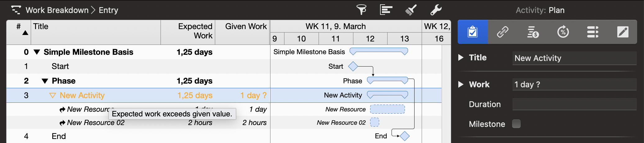Open the notes pencil inspector icon
Screen dimensions: 644x143
click(x=623, y=32)
